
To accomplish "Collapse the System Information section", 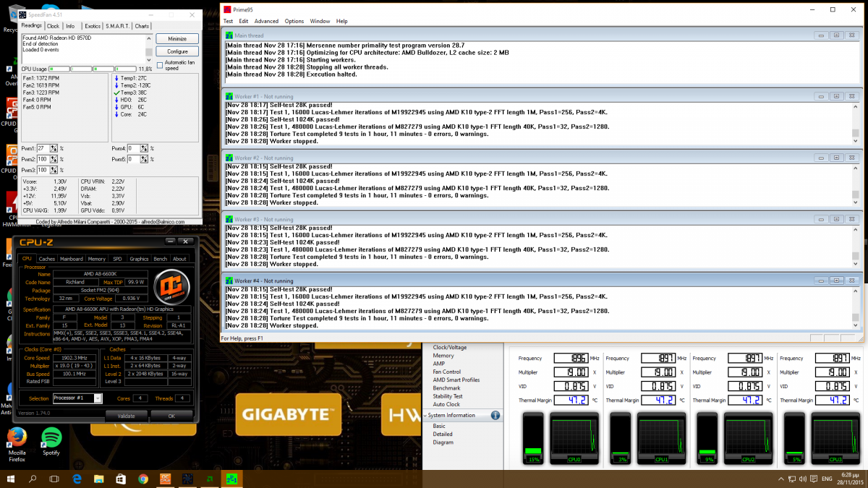I will pyautogui.click(x=426, y=416).
